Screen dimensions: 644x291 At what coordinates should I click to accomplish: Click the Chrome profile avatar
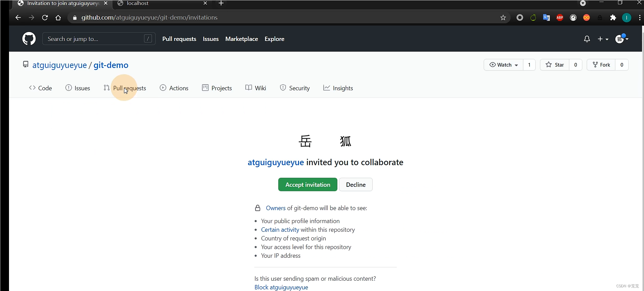click(x=627, y=18)
